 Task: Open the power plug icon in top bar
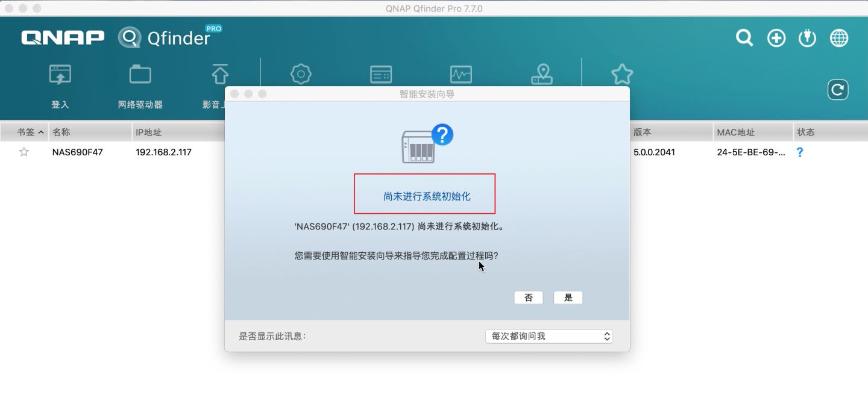807,37
